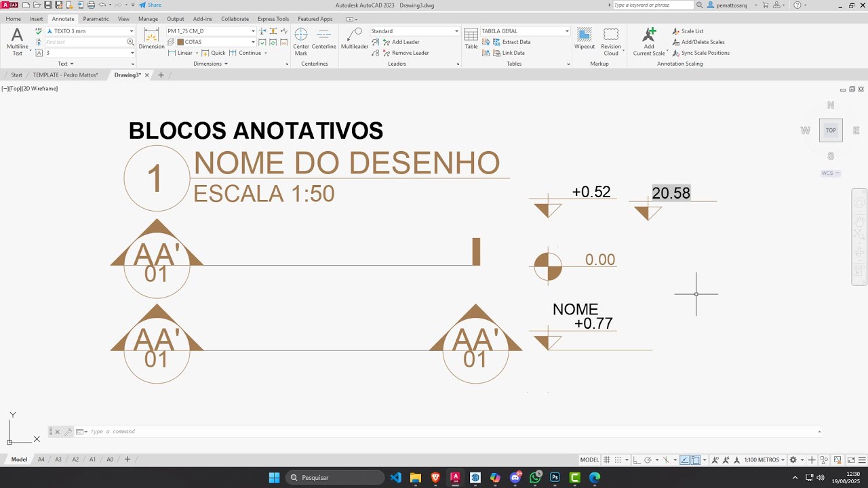
Task: Click the Revision Cloud tool
Action: click(x=611, y=41)
